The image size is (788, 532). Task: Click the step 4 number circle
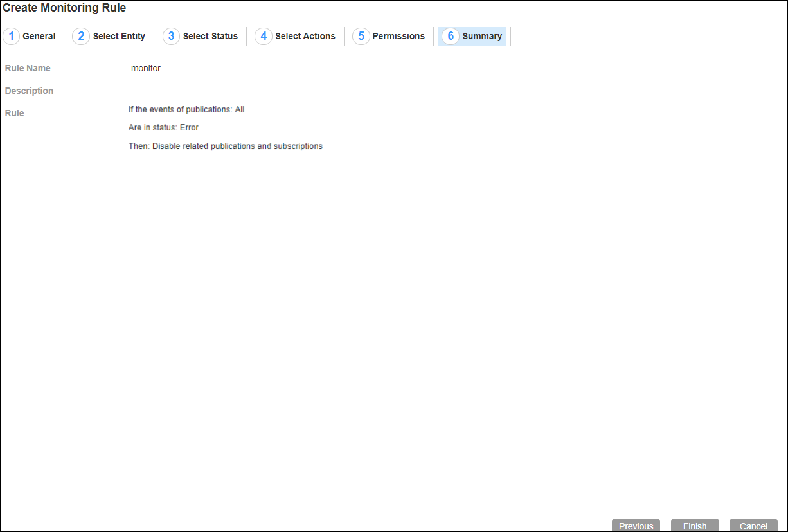point(264,37)
